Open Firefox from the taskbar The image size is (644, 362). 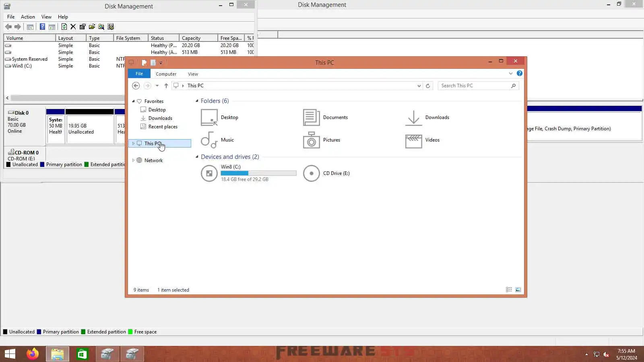point(33,354)
